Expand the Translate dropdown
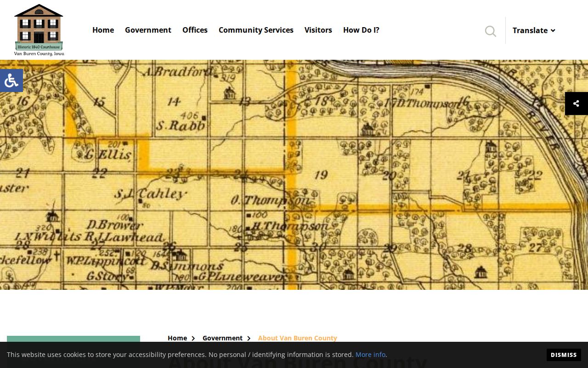The height and width of the screenshot is (368, 588). click(534, 30)
